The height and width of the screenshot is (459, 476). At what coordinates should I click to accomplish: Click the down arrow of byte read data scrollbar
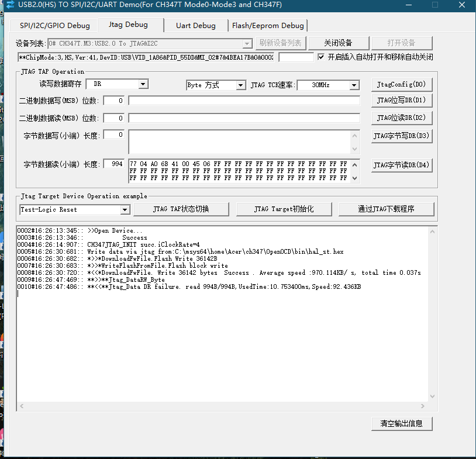(354, 178)
